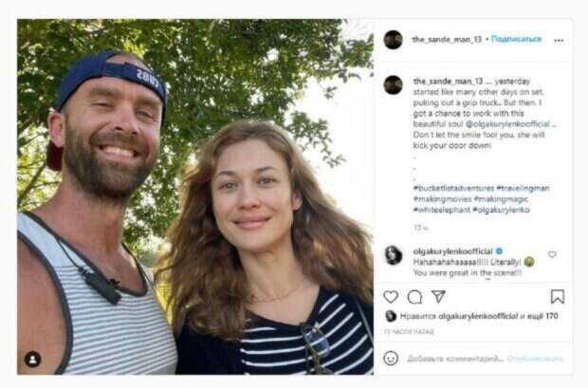Like the post with the heart icon
Screen dimensions: 588x388
coord(391,297)
